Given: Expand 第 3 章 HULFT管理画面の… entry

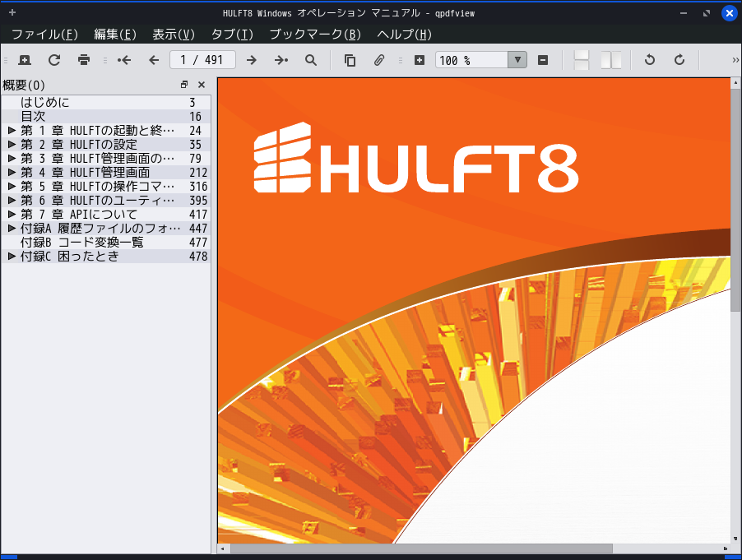Looking at the screenshot, I should 12,158.
